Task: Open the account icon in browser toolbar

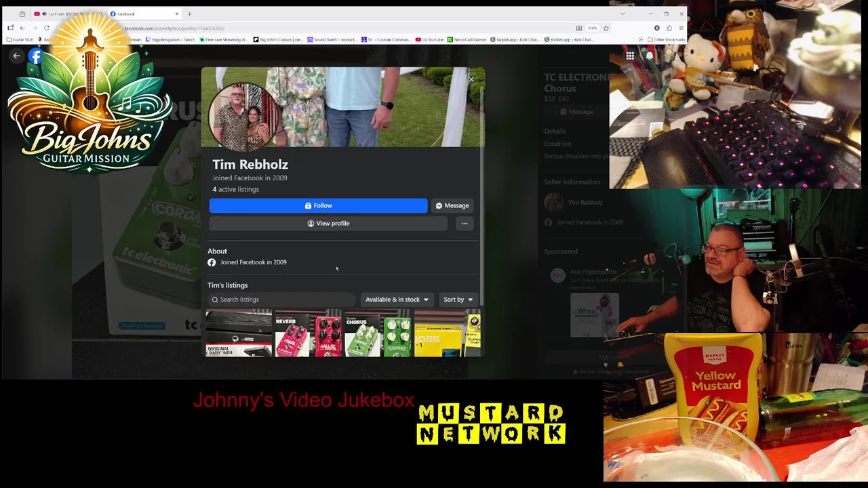Action: coord(656,28)
